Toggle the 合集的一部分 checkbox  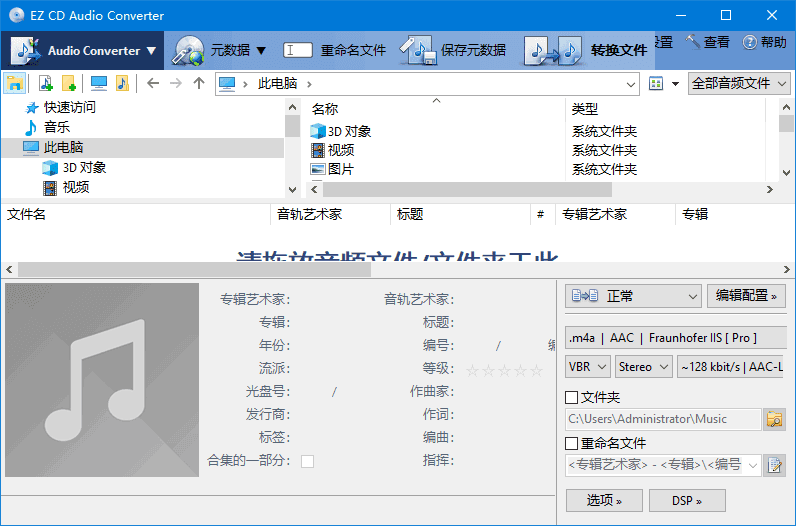pyautogui.click(x=307, y=461)
